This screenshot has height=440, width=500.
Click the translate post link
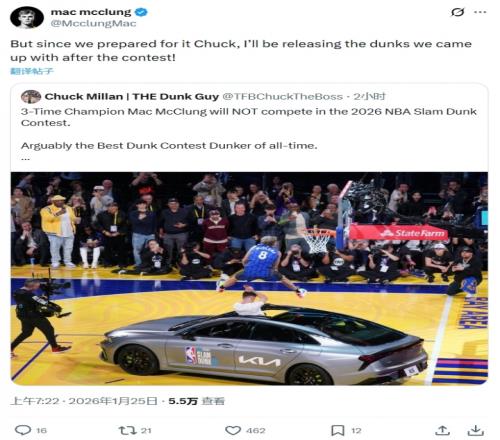click(32, 71)
